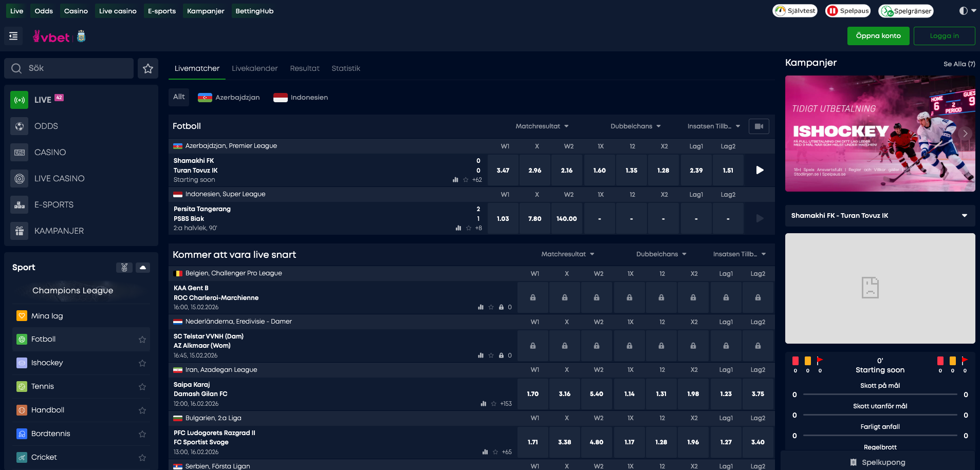Open the E-SPORTS section in the sidebar

(x=53, y=204)
